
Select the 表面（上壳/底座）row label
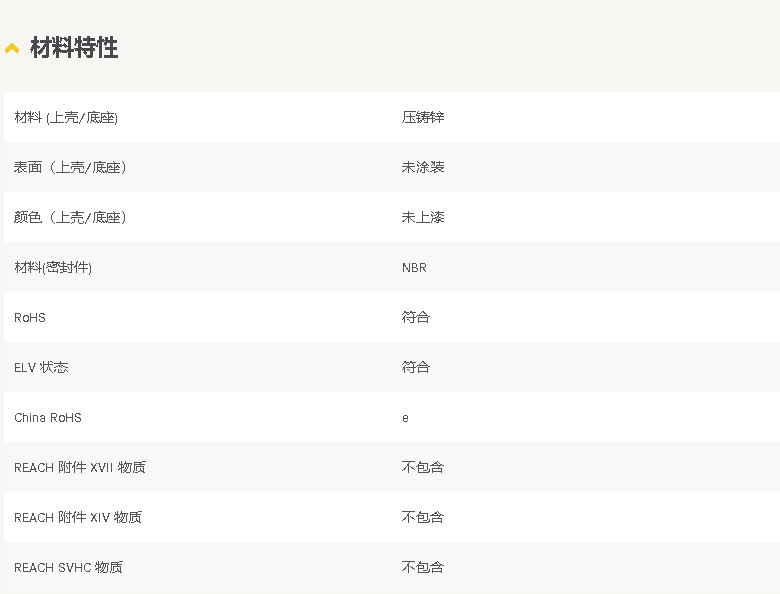(x=70, y=167)
